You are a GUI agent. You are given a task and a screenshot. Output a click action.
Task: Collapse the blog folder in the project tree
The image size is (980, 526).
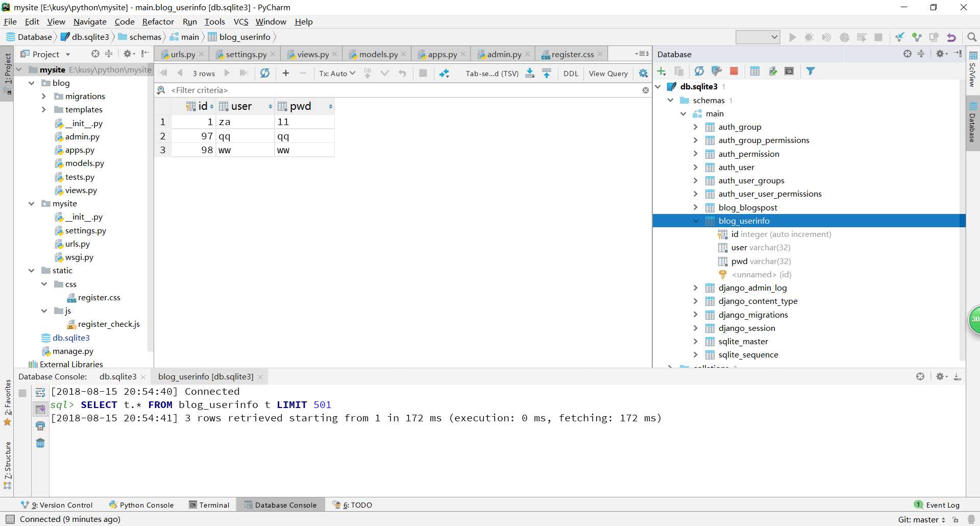tap(32, 83)
